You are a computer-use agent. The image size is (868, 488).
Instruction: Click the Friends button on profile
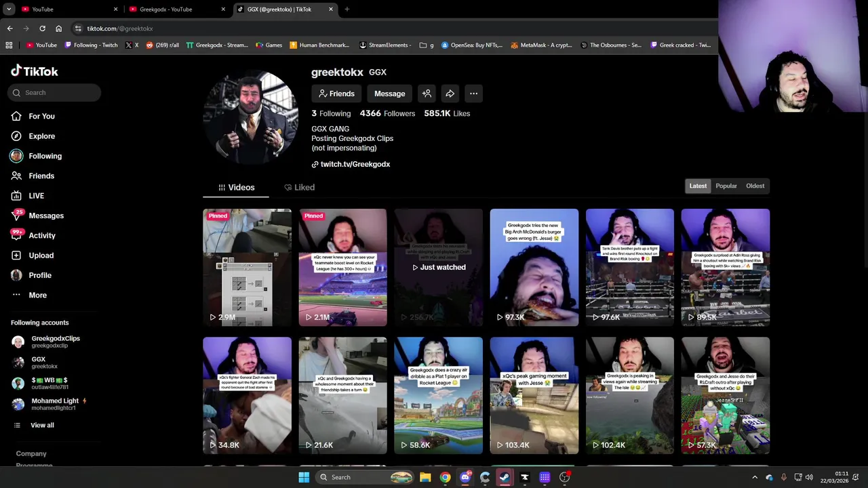[336, 94]
